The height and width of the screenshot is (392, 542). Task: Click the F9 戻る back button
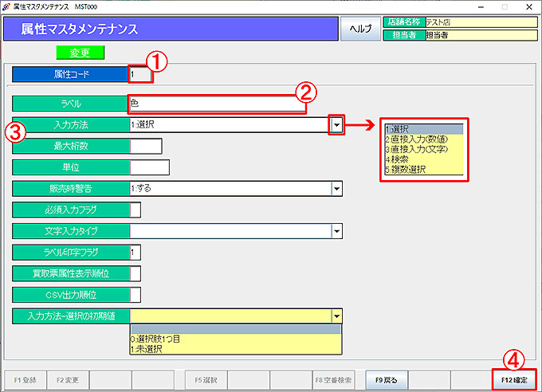coord(387,380)
